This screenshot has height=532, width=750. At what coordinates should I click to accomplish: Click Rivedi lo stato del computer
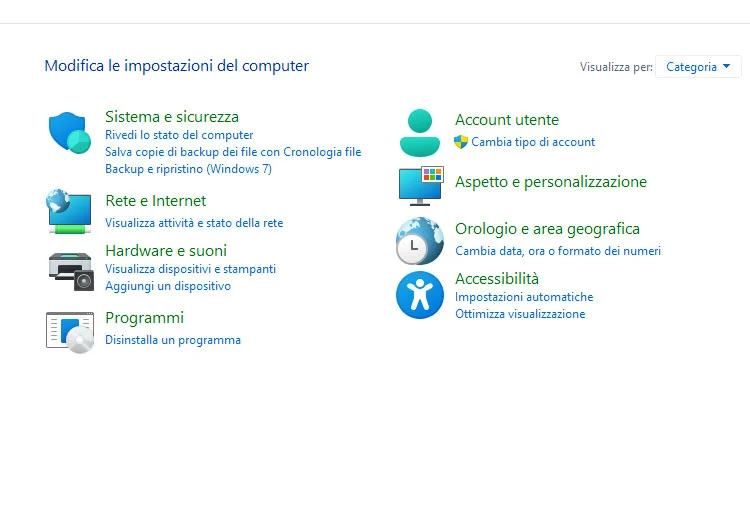click(179, 135)
